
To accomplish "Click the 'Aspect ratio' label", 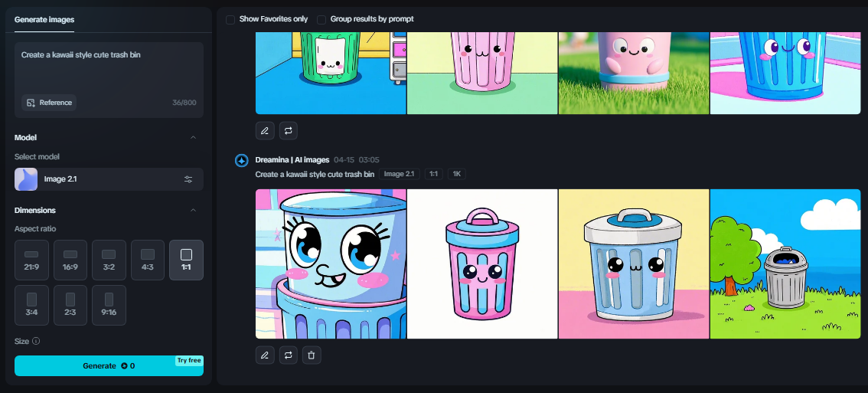I will pyautogui.click(x=35, y=229).
